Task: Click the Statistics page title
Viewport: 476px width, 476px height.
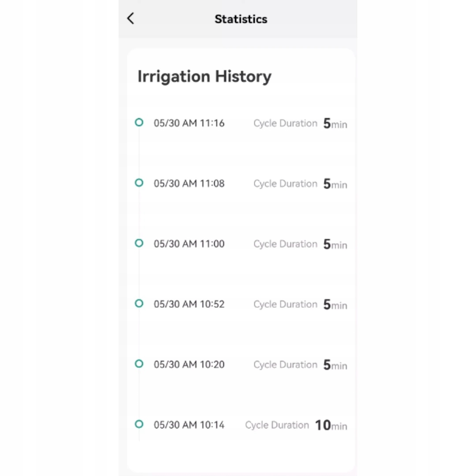Action: [x=241, y=19]
